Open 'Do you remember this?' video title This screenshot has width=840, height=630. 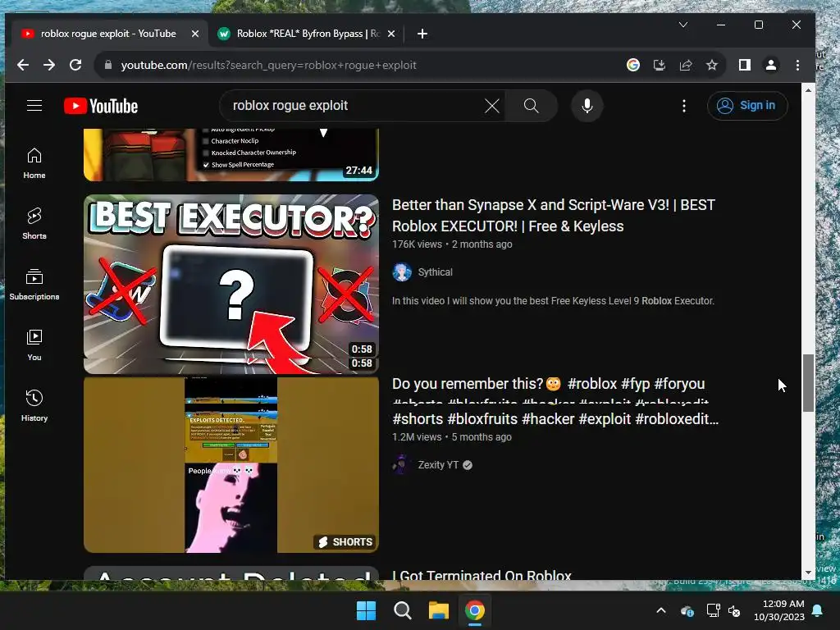tap(555, 400)
